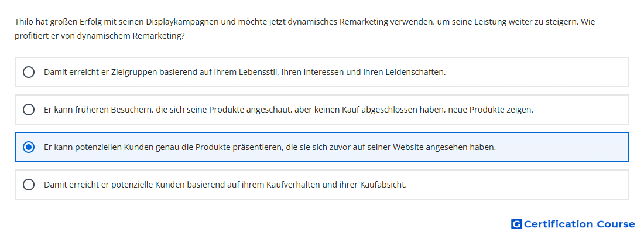Click answer text starting 'Damit erreicht er potenzielle Kunden'
The image size is (644, 235).
(x=225, y=185)
